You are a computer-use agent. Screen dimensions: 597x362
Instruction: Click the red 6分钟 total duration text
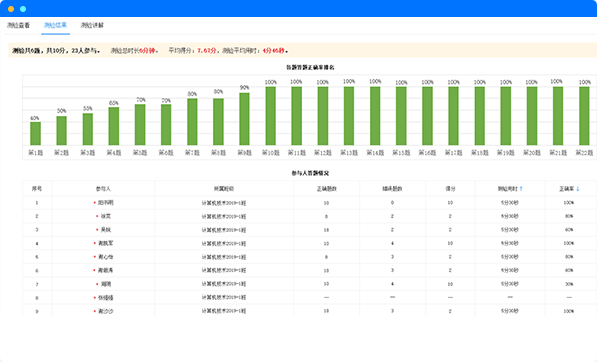tap(147, 50)
